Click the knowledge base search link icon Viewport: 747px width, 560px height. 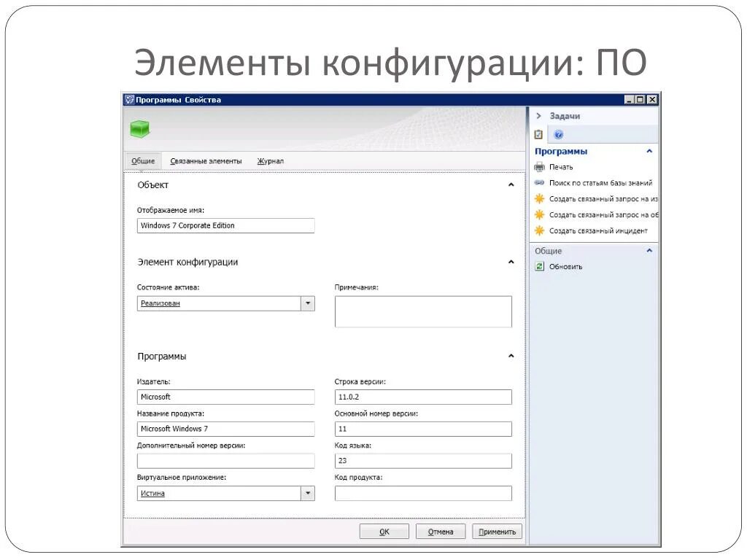(539, 182)
